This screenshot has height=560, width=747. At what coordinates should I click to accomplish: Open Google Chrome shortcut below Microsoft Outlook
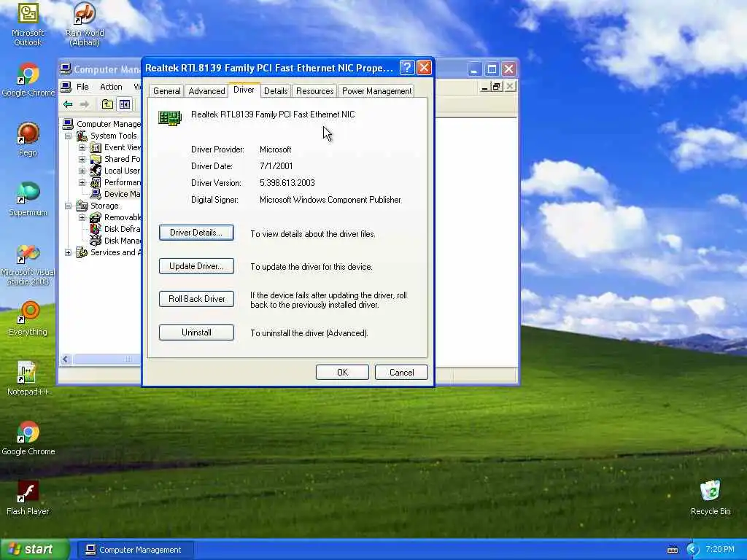click(x=28, y=79)
